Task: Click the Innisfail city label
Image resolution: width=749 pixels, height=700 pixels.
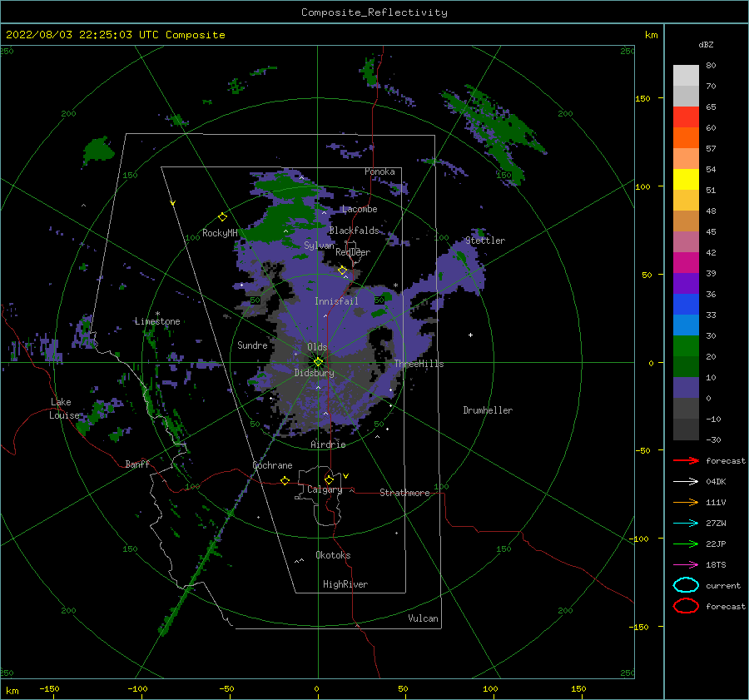Action: coord(336,301)
